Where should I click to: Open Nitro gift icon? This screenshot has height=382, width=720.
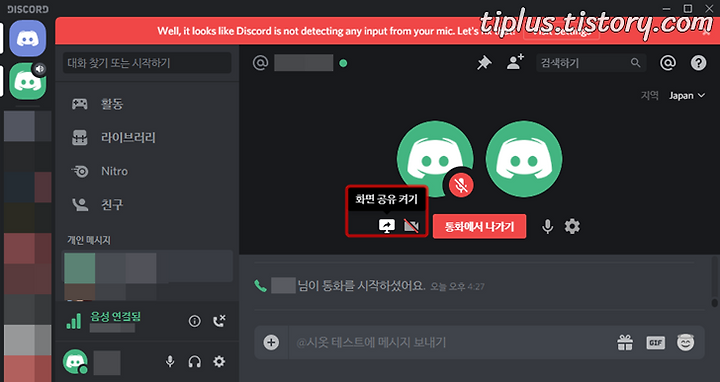(625, 342)
